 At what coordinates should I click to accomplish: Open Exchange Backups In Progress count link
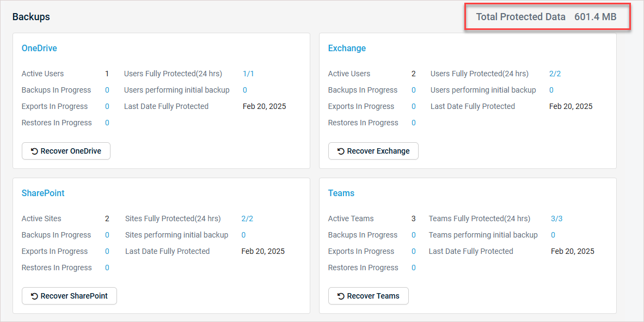(x=414, y=90)
